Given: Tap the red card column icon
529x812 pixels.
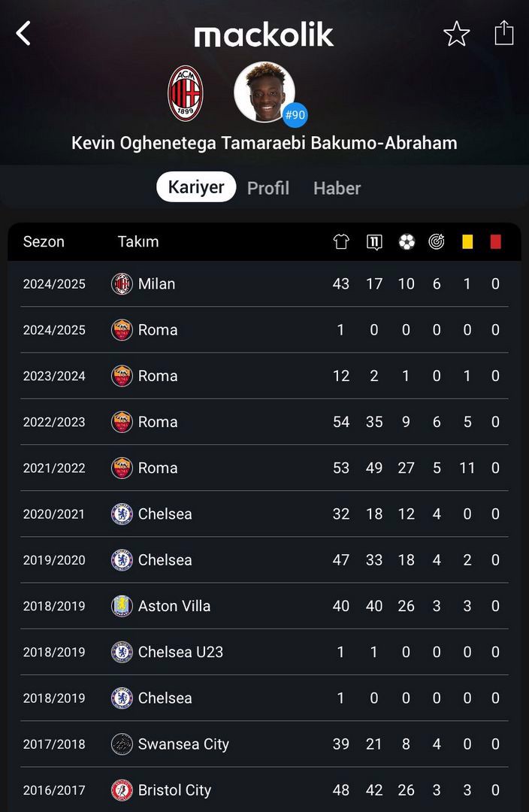Looking at the screenshot, I should tap(495, 241).
